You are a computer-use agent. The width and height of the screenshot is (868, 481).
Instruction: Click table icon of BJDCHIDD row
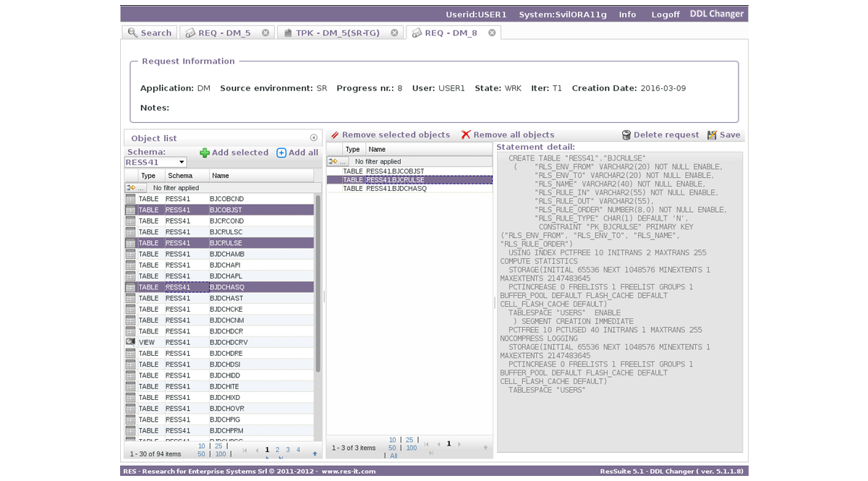click(x=130, y=375)
